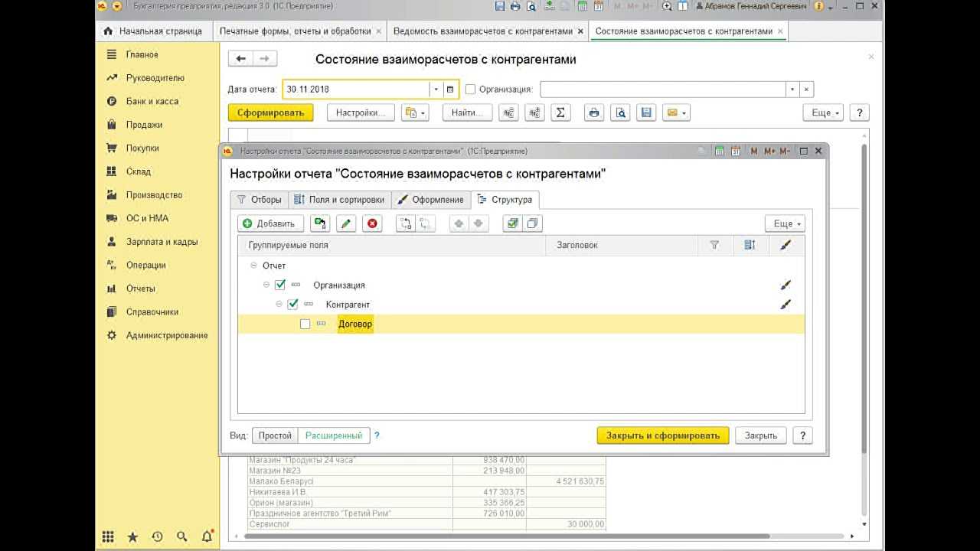Switch to the Структура tab
Image resolution: width=980 pixels, height=551 pixels.
pyautogui.click(x=505, y=200)
